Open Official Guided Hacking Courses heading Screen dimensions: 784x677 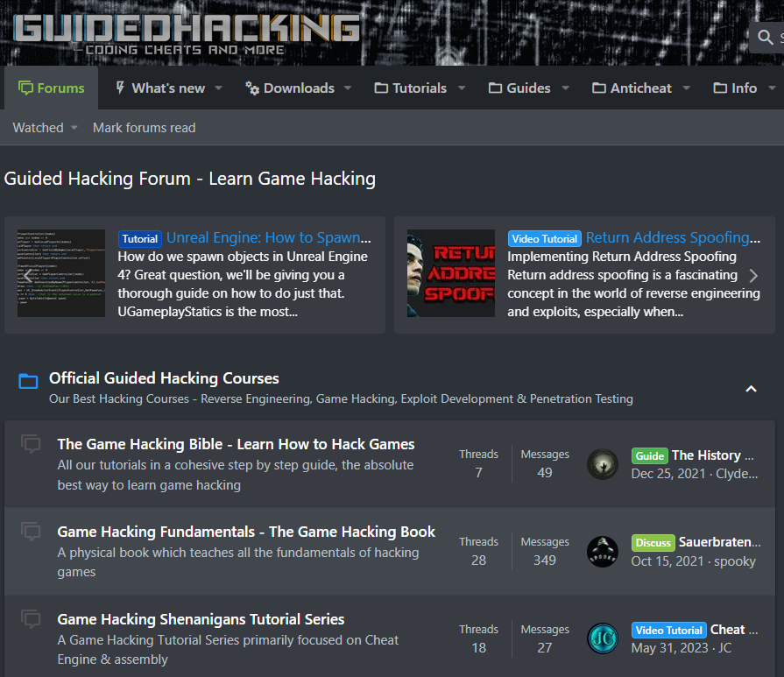pos(164,378)
